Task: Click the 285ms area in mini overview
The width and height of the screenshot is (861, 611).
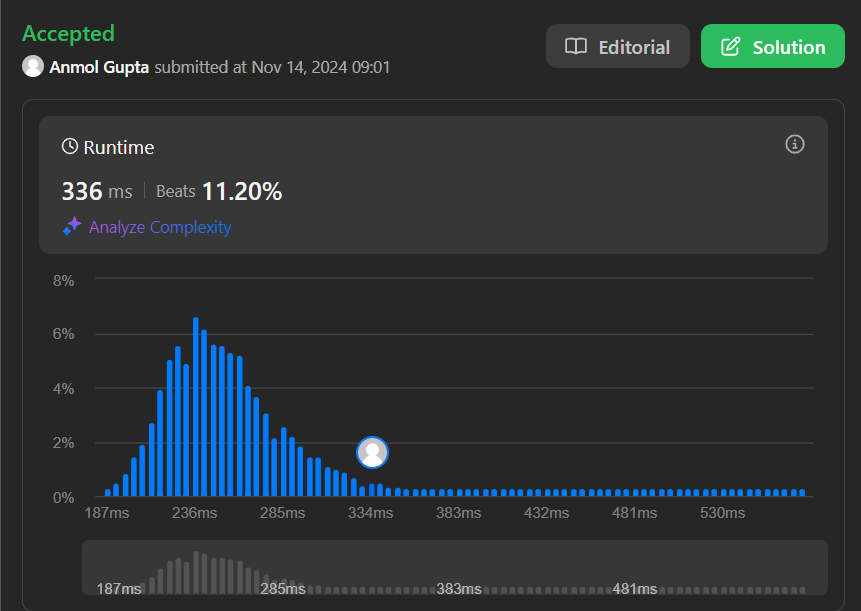Action: (283, 589)
